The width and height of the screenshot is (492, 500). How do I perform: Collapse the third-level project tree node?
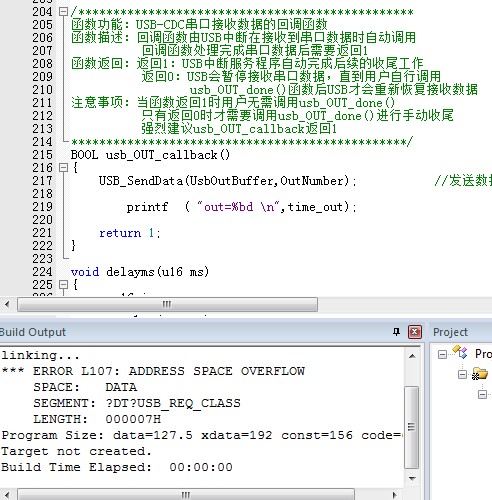(482, 395)
